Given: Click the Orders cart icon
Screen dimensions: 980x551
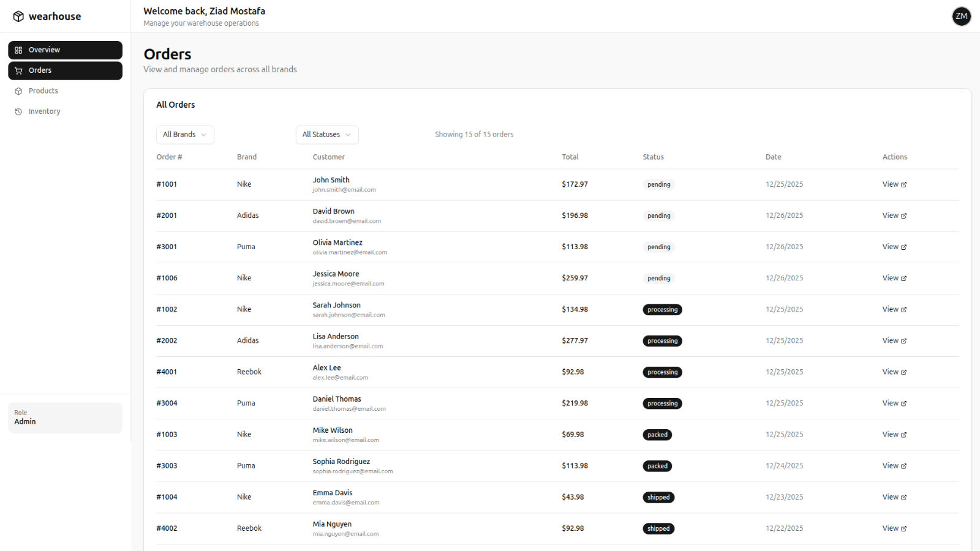Looking at the screenshot, I should 19,70.
